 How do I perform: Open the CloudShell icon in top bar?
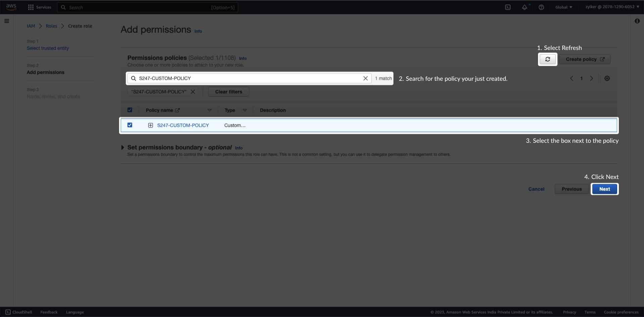click(x=508, y=7)
